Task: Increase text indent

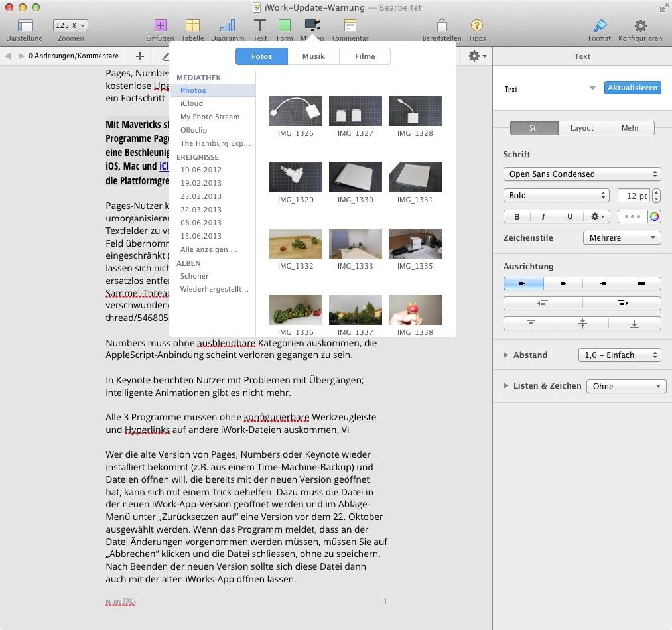Action: click(x=622, y=304)
